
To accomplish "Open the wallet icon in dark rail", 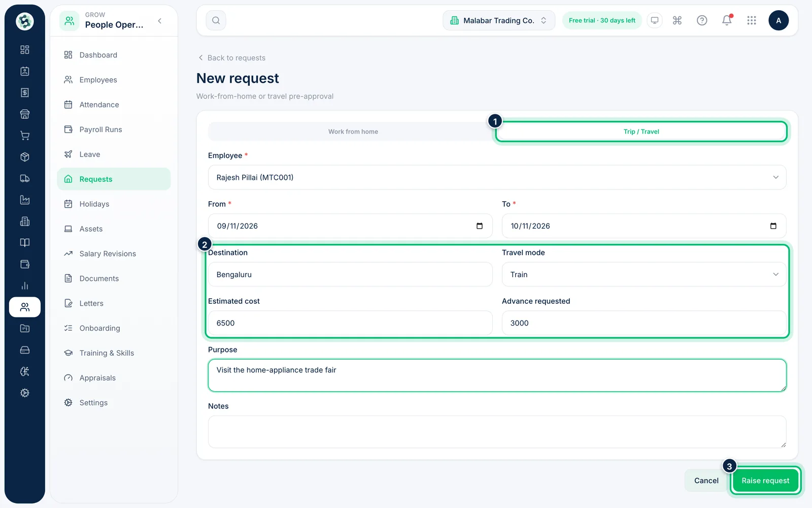I will (24, 264).
